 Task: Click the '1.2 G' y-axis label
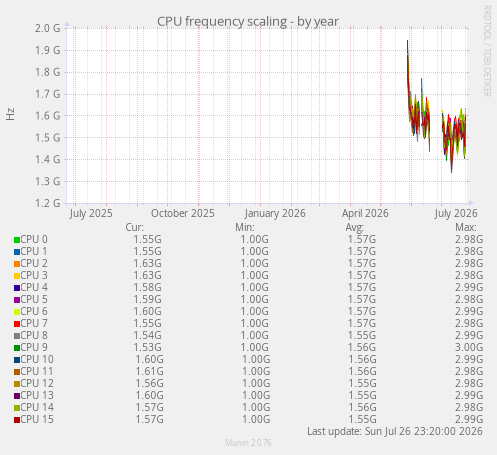(x=48, y=203)
